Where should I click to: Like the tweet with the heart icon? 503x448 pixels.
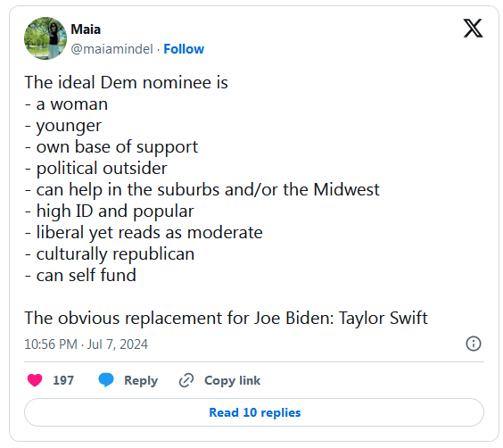(x=35, y=380)
